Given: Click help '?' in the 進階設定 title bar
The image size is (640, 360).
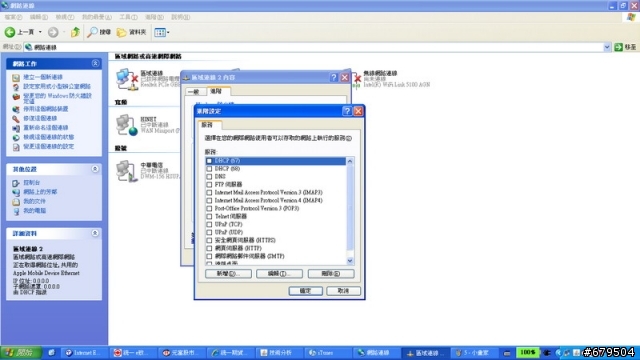Looking at the screenshot, I should [347, 111].
